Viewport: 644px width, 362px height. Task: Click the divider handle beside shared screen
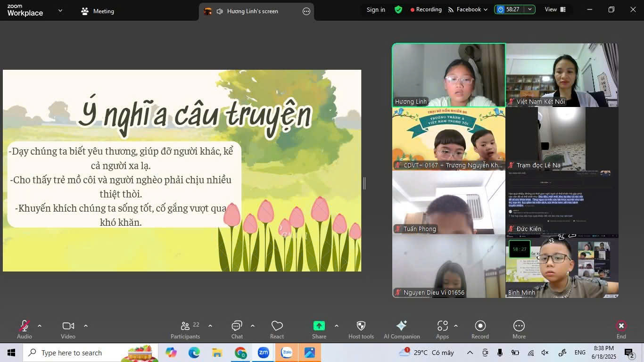click(364, 183)
